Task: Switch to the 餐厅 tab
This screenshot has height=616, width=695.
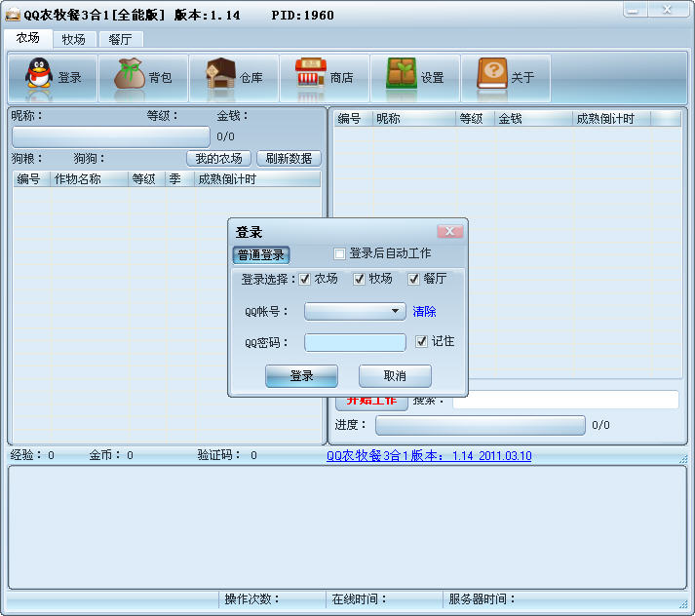Action: [120, 39]
